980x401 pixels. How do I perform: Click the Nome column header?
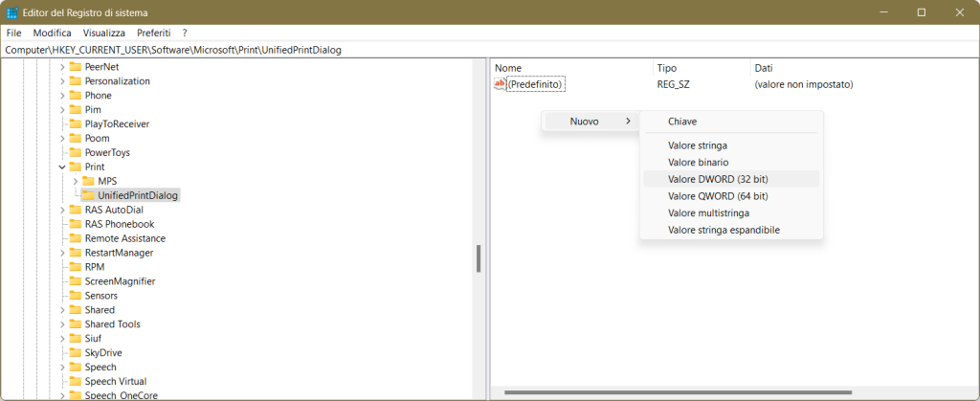(572, 67)
